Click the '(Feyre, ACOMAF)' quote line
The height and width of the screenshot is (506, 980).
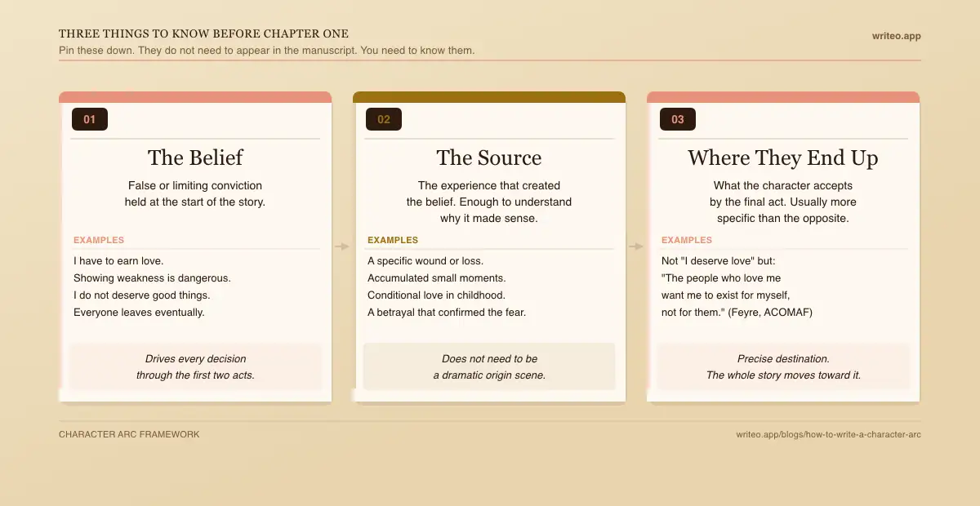(737, 313)
